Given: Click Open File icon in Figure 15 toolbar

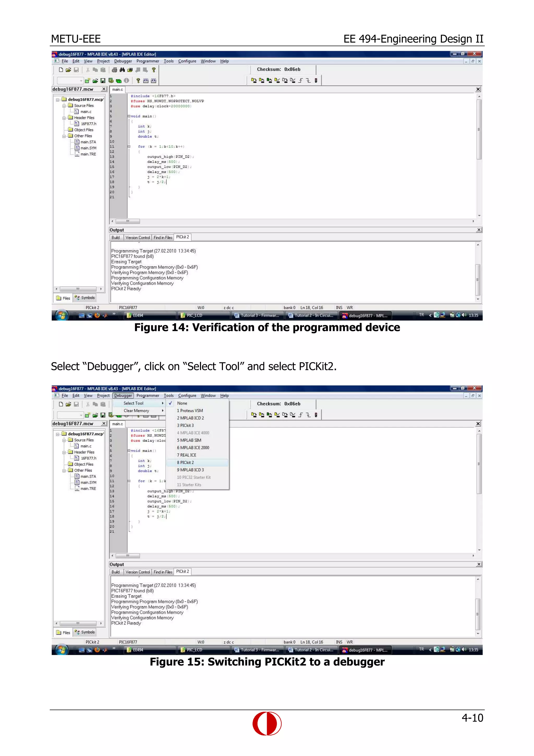Looking at the screenshot, I should tap(68, 404).
